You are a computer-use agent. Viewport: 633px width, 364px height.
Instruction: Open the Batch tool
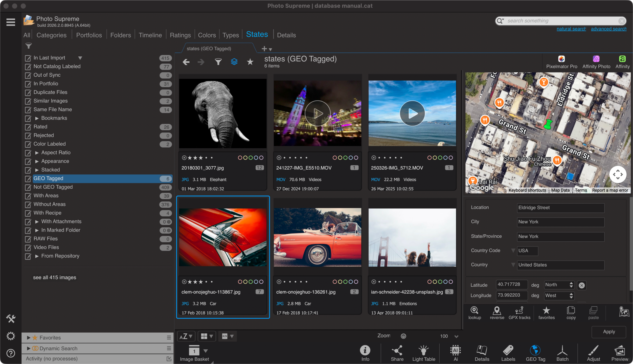562,353
